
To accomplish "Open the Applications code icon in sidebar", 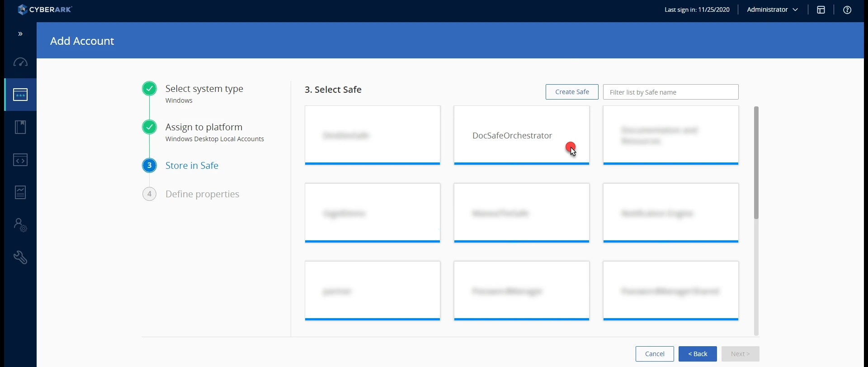I will (20, 160).
